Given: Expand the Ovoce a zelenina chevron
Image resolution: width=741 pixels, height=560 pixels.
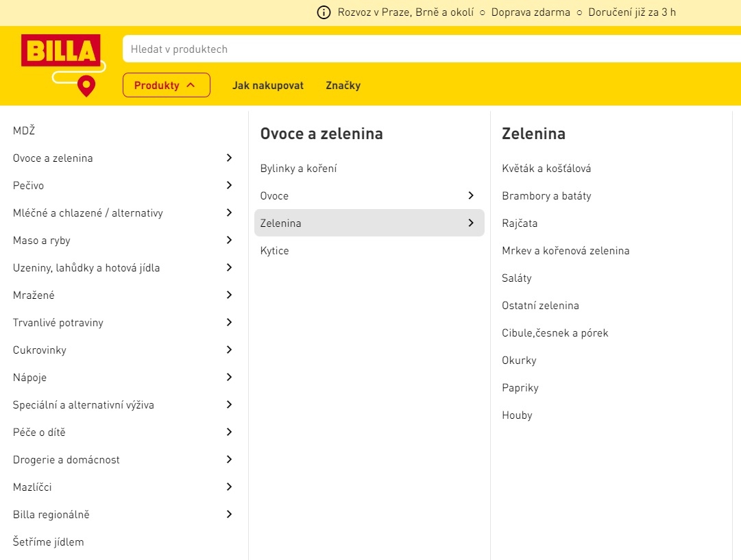Looking at the screenshot, I should (229, 158).
